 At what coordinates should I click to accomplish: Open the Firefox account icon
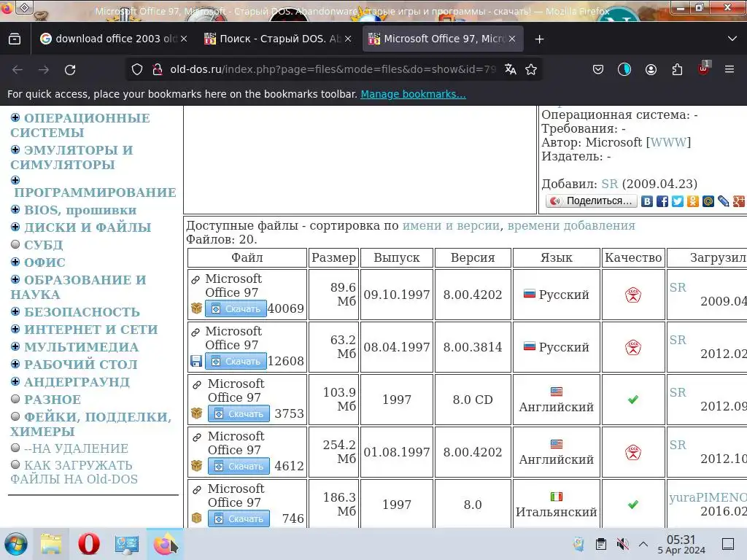coord(651,69)
